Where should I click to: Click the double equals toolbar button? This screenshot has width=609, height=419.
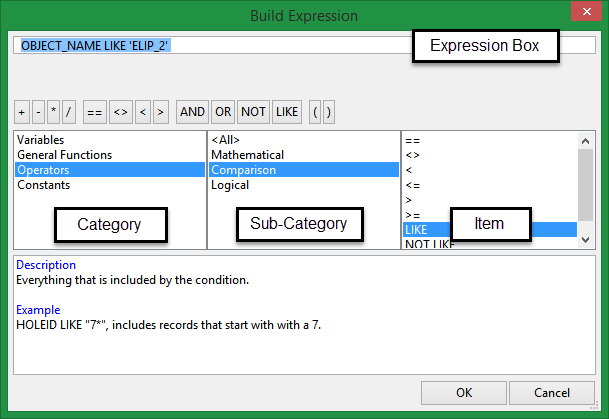tap(94, 112)
